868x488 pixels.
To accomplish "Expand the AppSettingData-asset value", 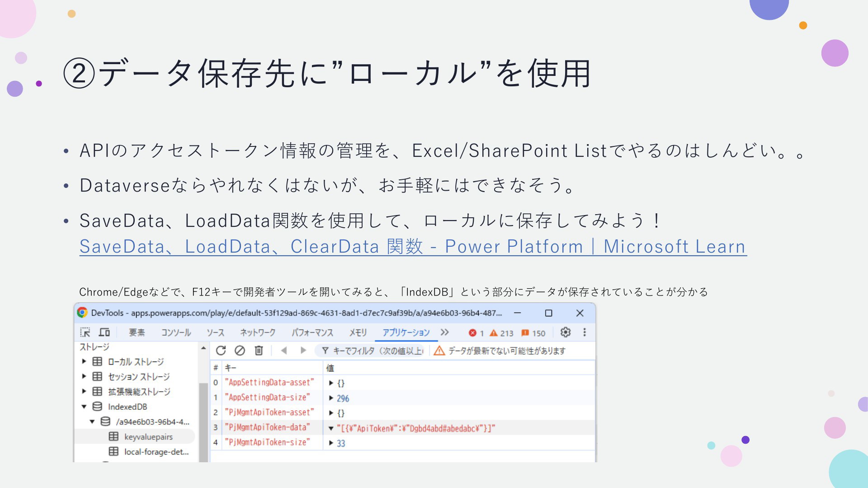I will (x=331, y=383).
